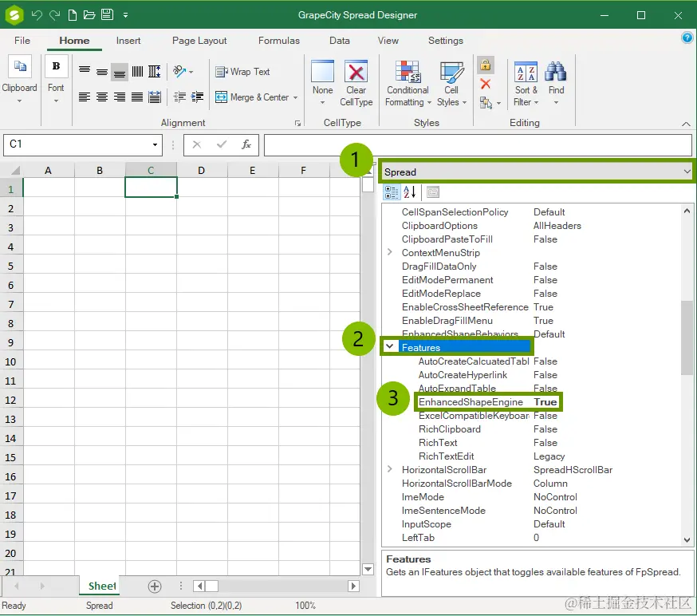Apply justify vertical alignment icon

(x=137, y=71)
